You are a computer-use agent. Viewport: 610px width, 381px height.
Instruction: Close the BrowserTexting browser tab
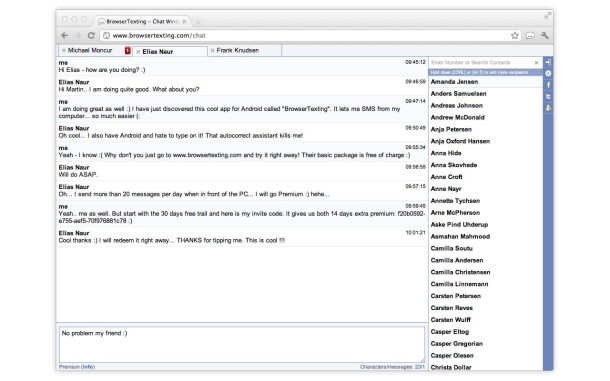click(184, 21)
